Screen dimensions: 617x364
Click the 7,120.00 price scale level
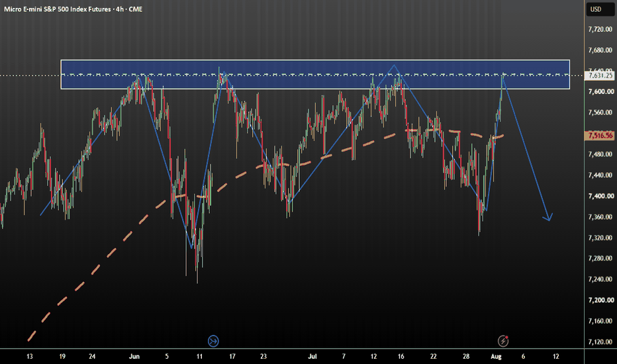(600, 341)
